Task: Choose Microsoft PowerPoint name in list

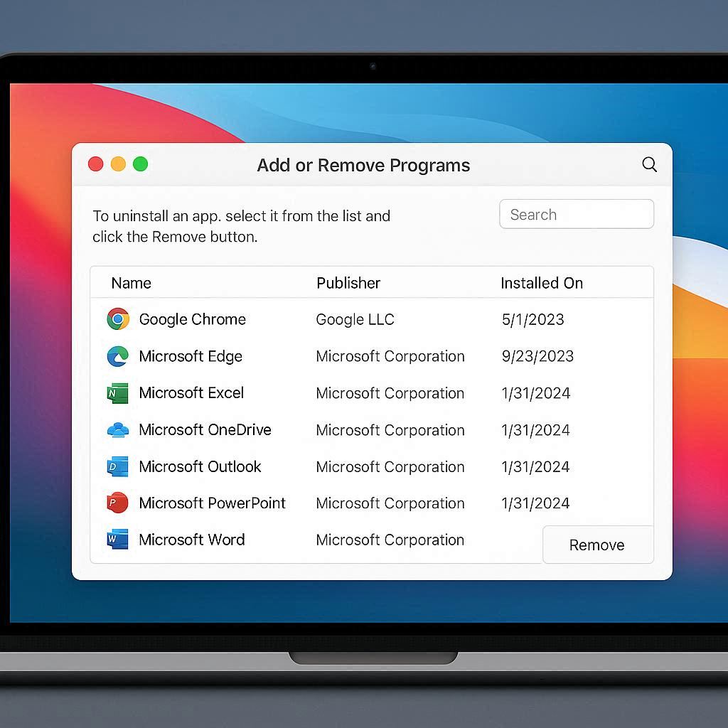Action: click(x=213, y=503)
